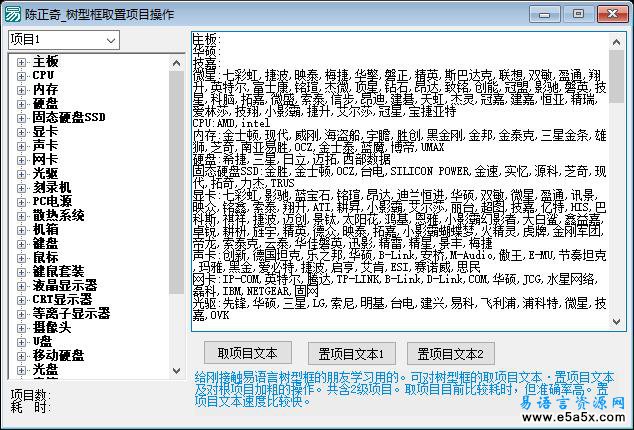The width and height of the screenshot is (634, 430).
Task: Expand the 鼠标 tree node
Action: pyautogui.click(x=21, y=258)
